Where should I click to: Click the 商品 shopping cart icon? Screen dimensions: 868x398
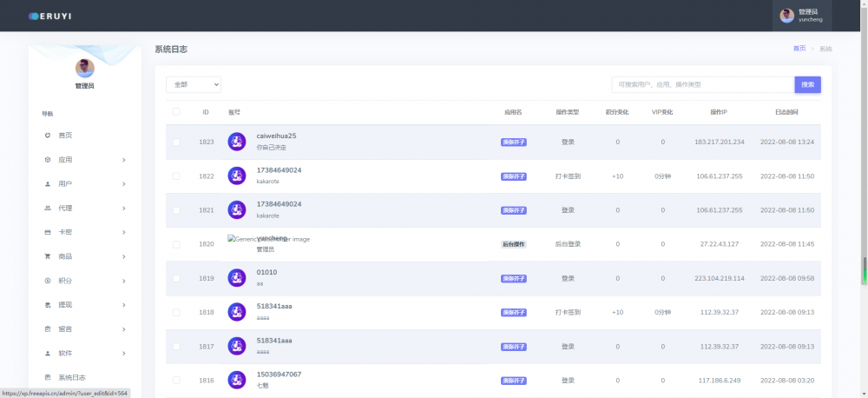tap(48, 256)
